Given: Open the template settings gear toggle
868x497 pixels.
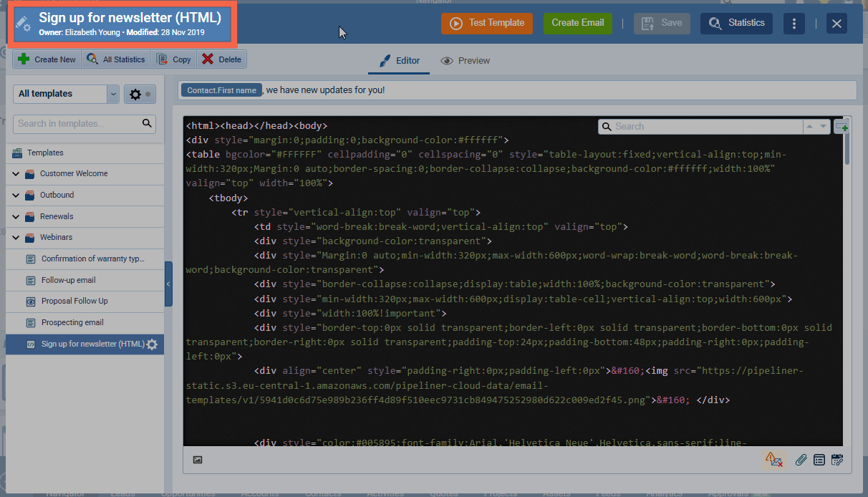Looking at the screenshot, I should [140, 94].
